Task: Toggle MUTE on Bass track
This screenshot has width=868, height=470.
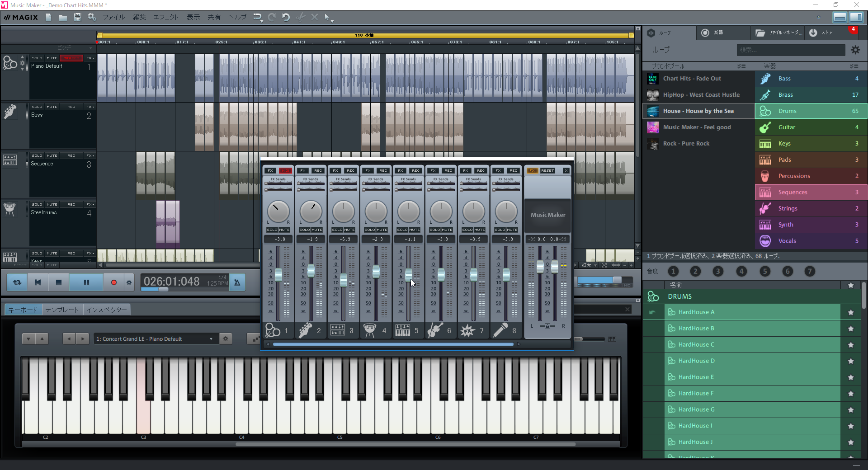Action: tap(52, 107)
